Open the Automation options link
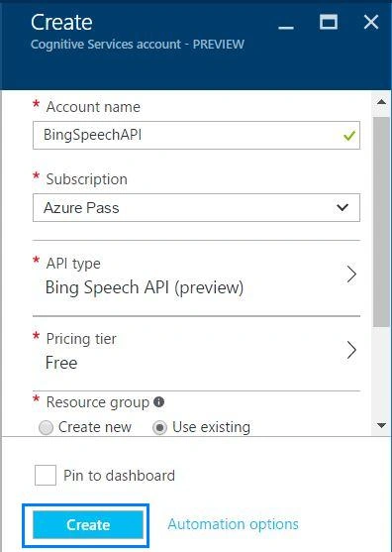This screenshot has width=392, height=552. point(233,524)
